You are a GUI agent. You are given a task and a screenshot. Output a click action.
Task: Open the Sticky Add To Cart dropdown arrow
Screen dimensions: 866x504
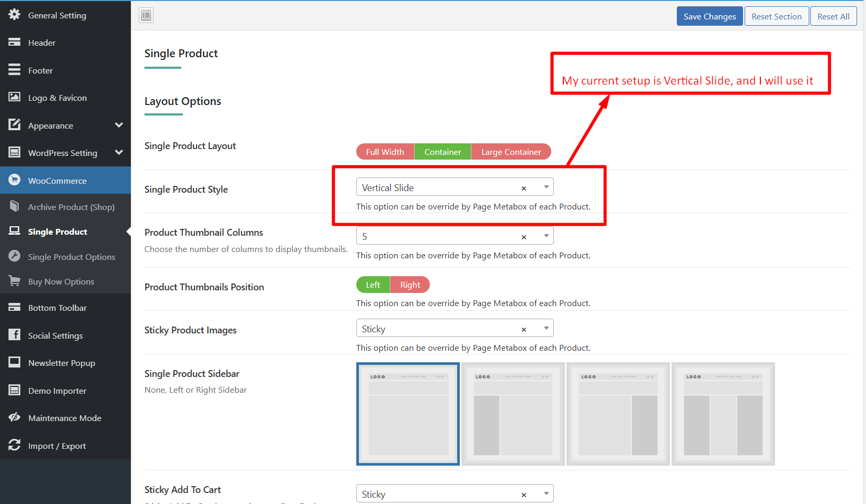(x=547, y=493)
